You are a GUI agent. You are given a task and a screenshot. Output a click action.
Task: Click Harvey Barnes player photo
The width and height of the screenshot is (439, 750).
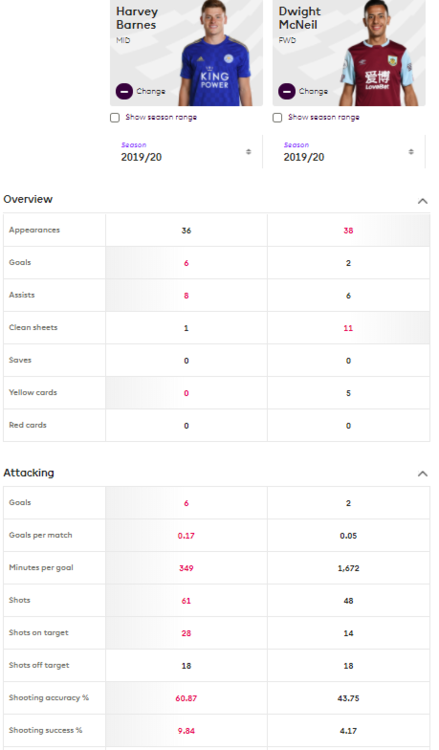tap(215, 53)
